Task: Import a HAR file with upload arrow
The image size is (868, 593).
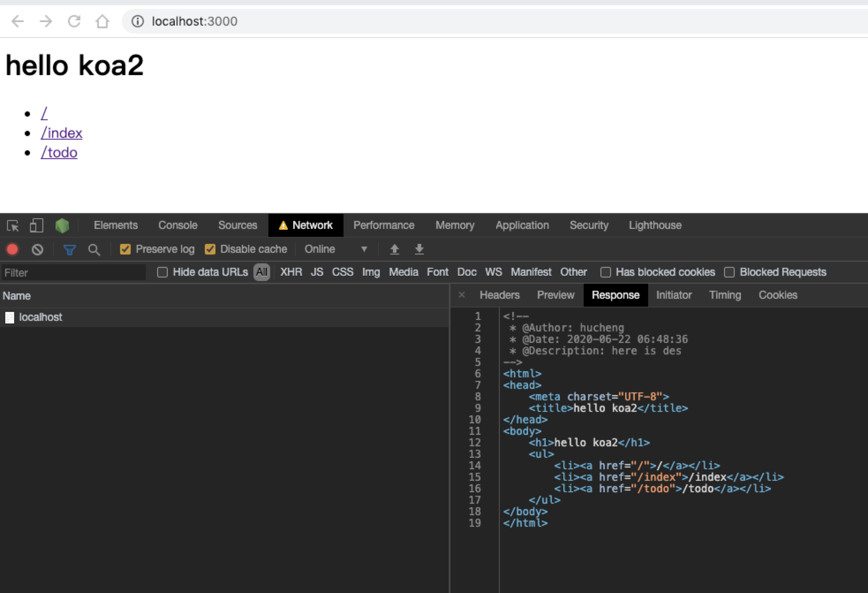Action: tap(395, 250)
